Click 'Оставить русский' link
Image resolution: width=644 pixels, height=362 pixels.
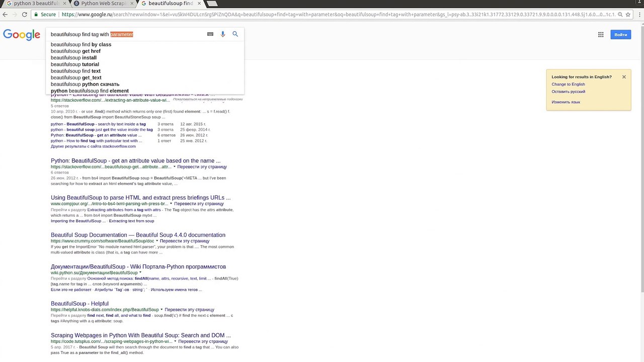tap(568, 92)
